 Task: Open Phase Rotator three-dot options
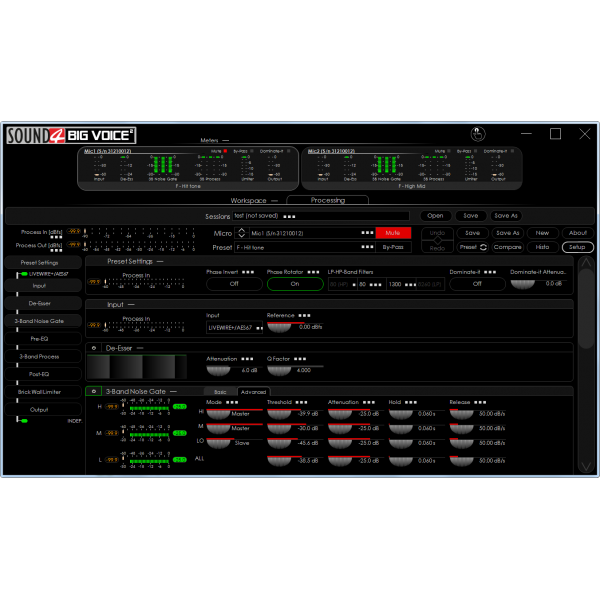(x=313, y=272)
